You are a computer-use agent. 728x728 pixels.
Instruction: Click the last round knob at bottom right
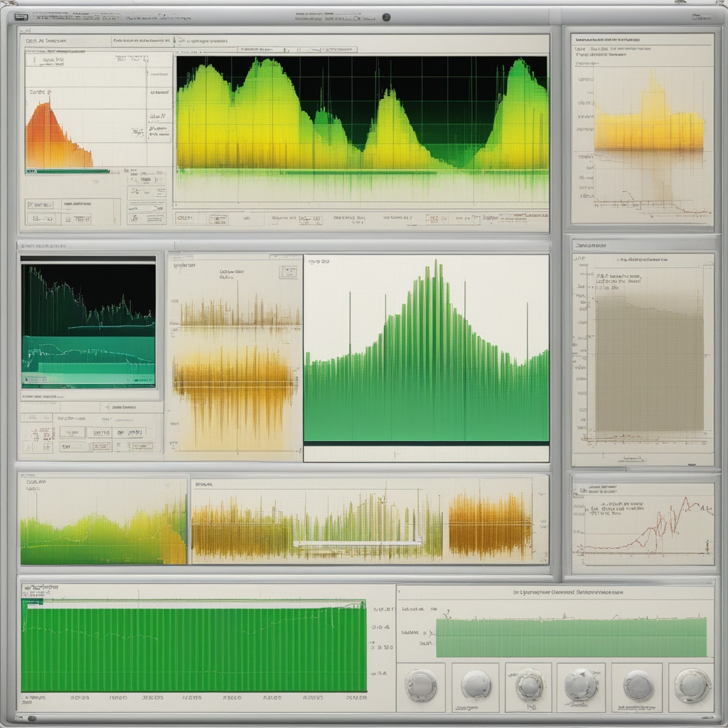coord(691,686)
